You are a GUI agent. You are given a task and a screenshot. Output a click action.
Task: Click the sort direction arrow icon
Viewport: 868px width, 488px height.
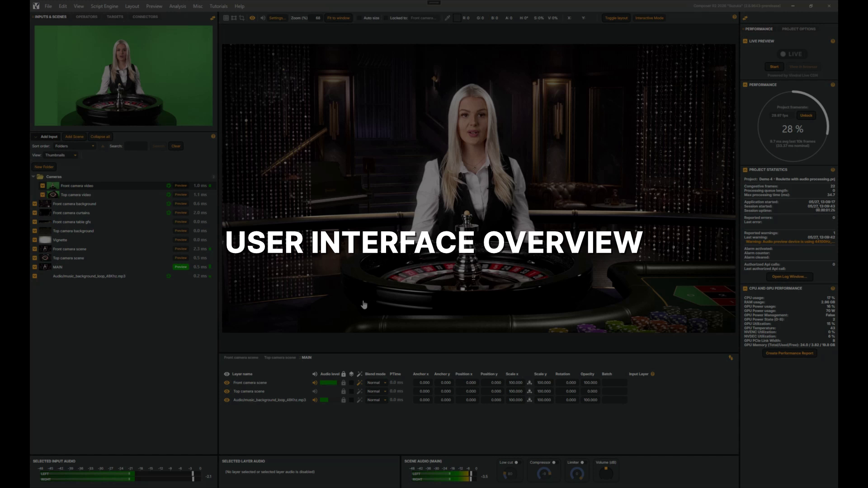coord(103,146)
